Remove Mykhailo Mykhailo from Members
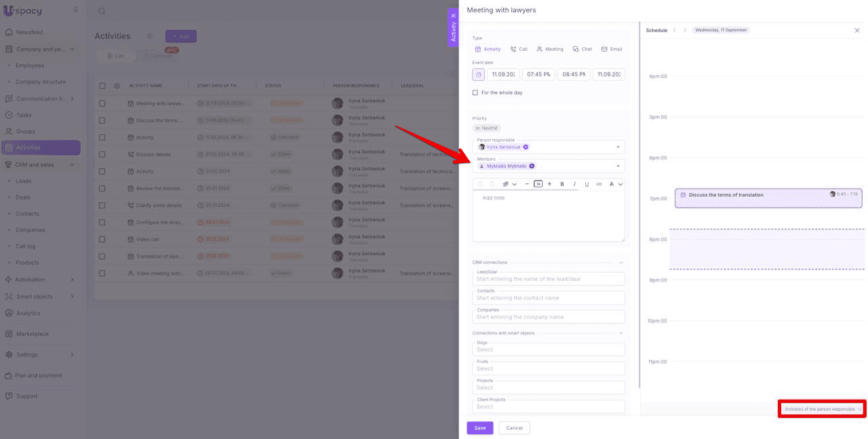 [x=532, y=166]
